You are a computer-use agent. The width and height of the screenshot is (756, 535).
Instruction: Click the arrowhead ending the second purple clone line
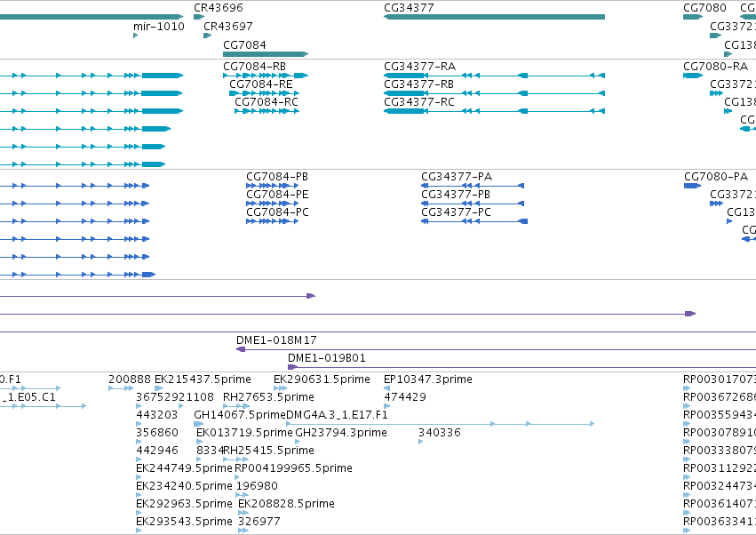pos(690,314)
